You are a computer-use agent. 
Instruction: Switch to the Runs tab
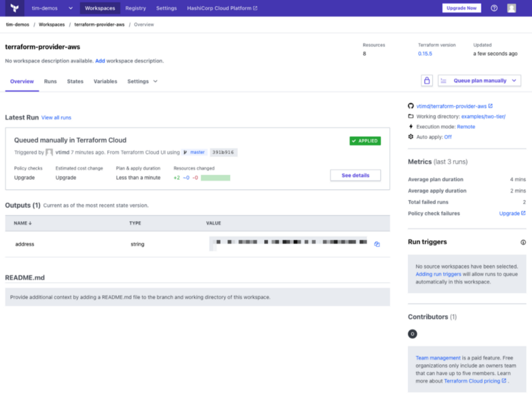pyautogui.click(x=51, y=81)
